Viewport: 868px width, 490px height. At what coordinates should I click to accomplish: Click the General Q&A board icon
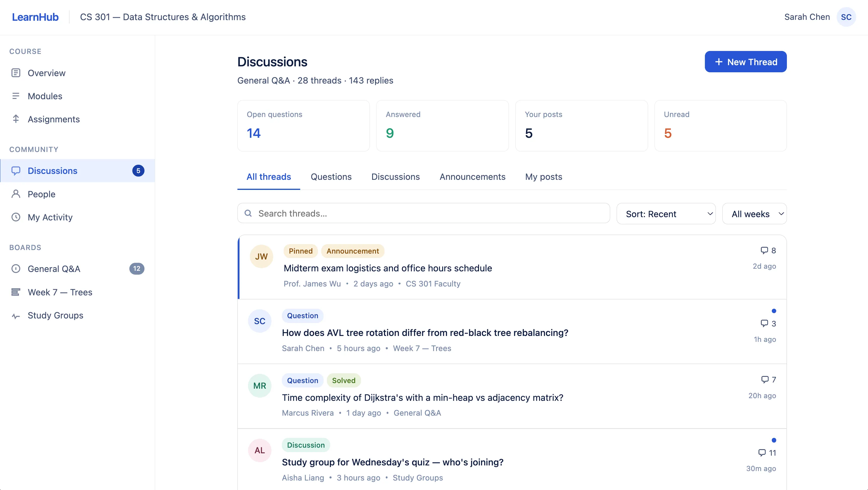click(16, 269)
